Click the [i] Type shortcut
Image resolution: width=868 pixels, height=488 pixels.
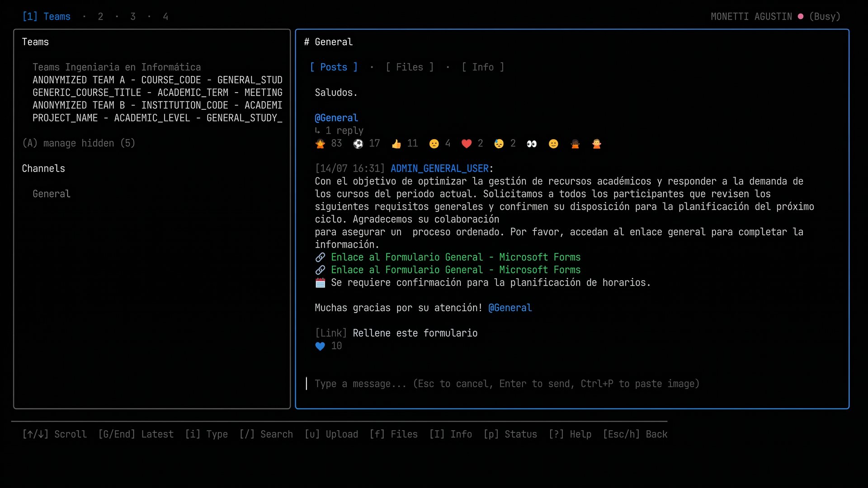click(x=206, y=434)
